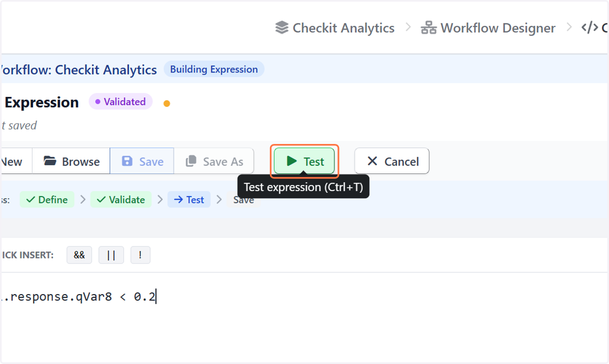The height and width of the screenshot is (364, 609).
Task: Click the arrow icon on Test step
Action: [178, 200]
